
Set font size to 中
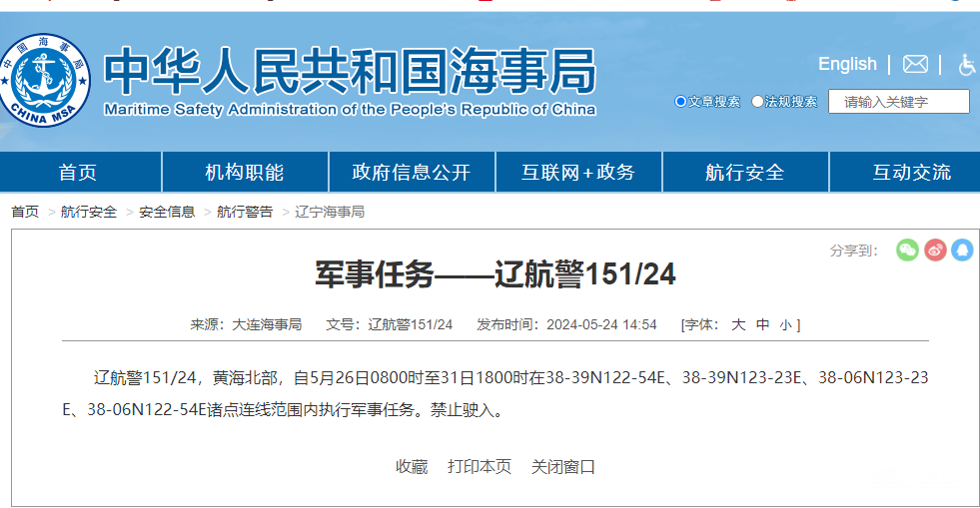click(x=762, y=324)
